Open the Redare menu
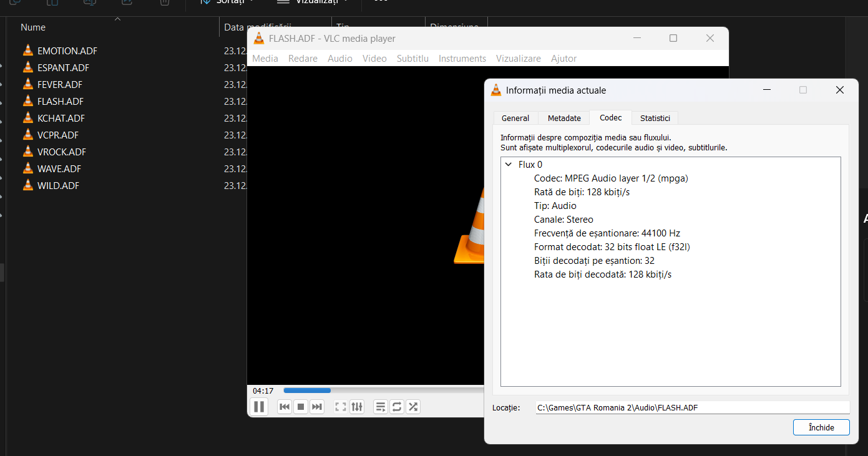The width and height of the screenshot is (868, 456). tap(303, 58)
